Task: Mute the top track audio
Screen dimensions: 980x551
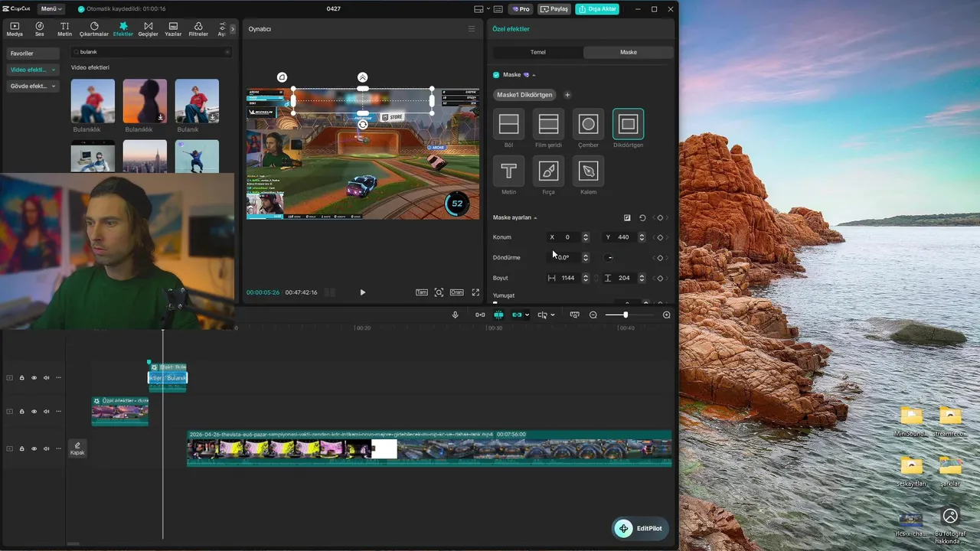Action: (x=46, y=377)
